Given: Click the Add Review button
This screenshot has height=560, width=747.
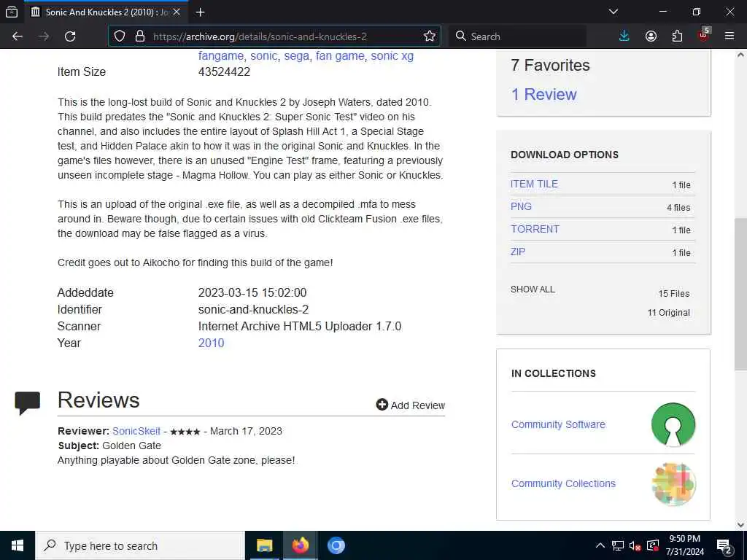Looking at the screenshot, I should click(410, 405).
